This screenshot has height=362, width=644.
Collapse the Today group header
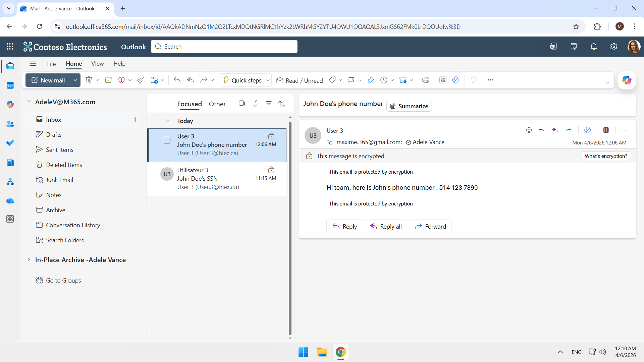tap(167, 121)
